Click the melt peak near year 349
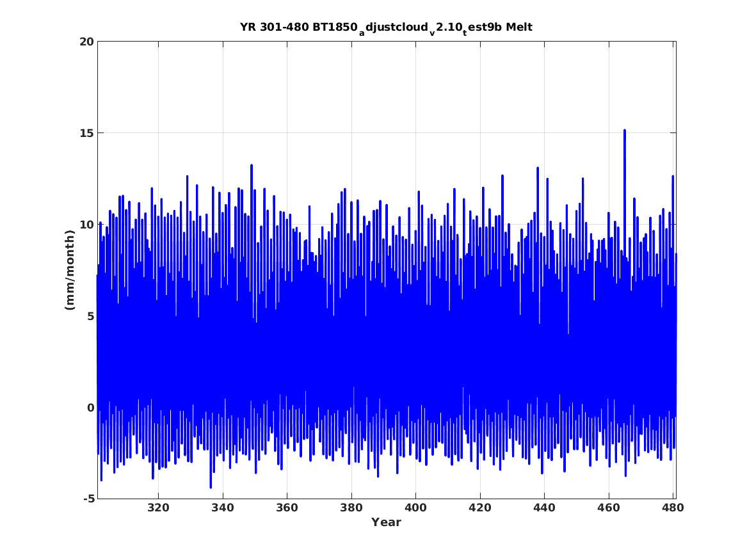 pos(252,166)
